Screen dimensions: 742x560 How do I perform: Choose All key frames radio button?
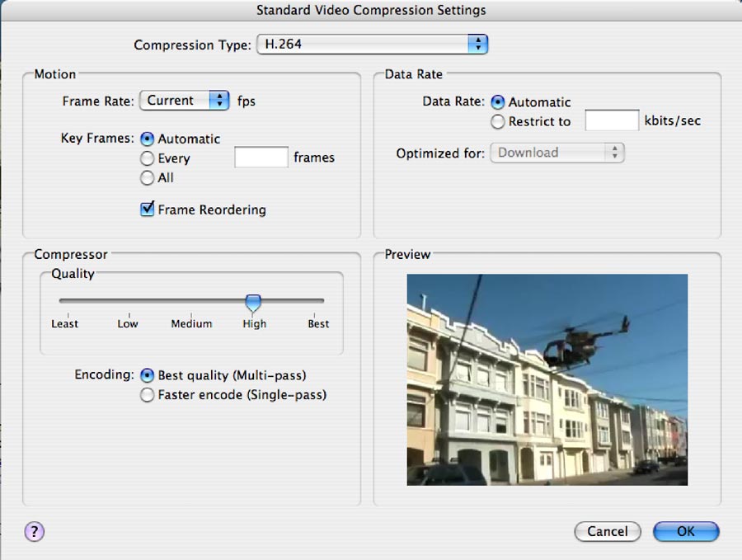coord(148,177)
